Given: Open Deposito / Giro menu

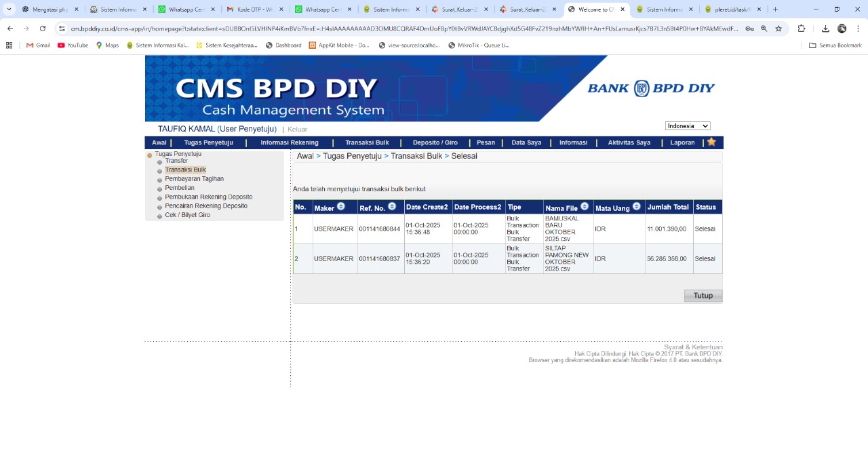Looking at the screenshot, I should (x=435, y=143).
